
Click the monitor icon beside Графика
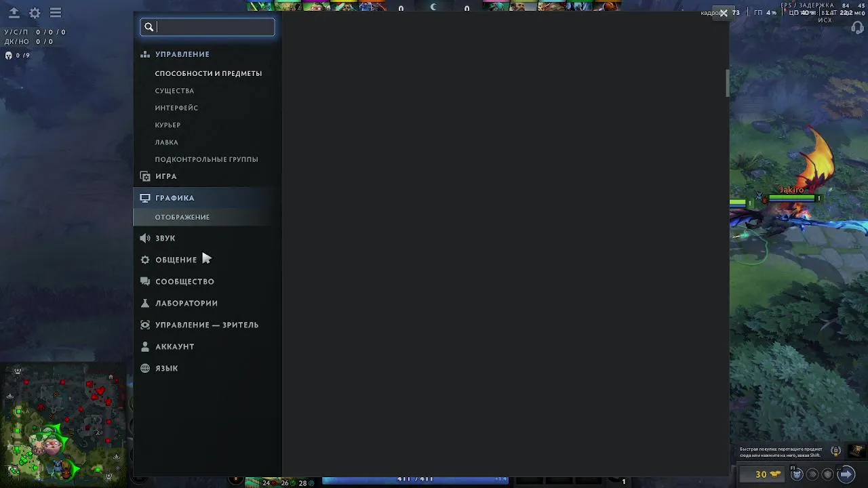pyautogui.click(x=145, y=198)
